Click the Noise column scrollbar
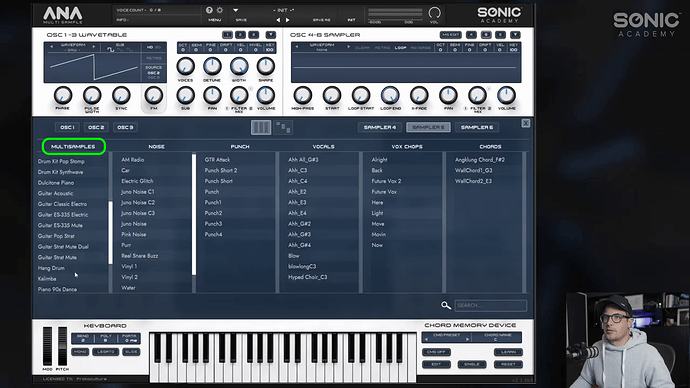Screen dimensions: 690x388 (x=194, y=215)
